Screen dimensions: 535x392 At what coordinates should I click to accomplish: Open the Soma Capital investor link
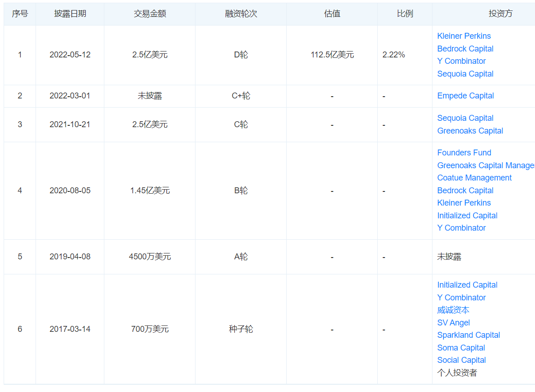(x=461, y=347)
